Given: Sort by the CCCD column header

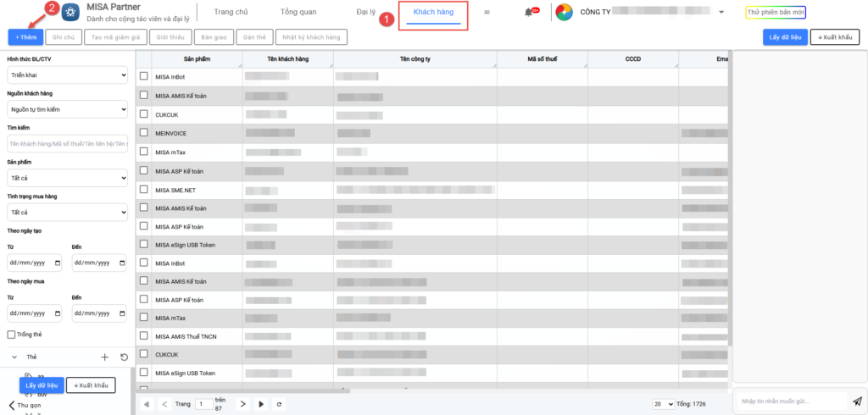Looking at the screenshot, I should 633,58.
